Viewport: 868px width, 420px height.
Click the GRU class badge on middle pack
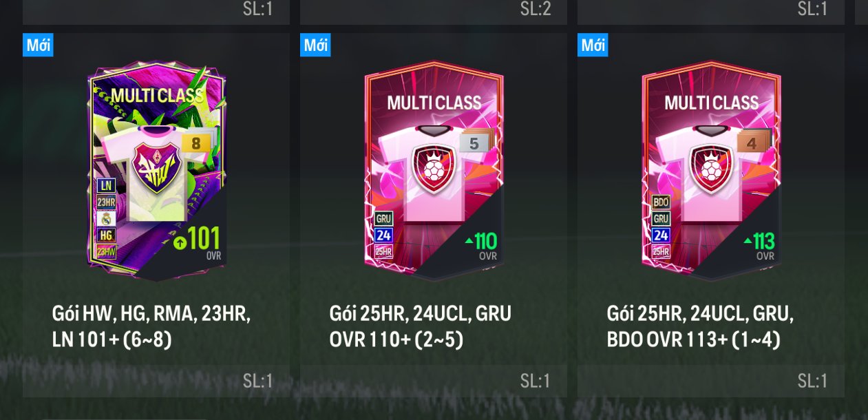pos(383,219)
